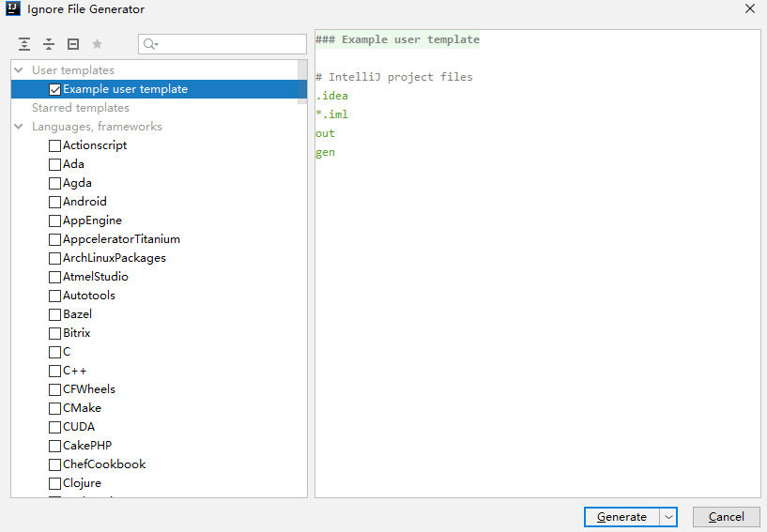Open the Generate button dropdown arrow
This screenshot has height=532, width=767.
[668, 517]
